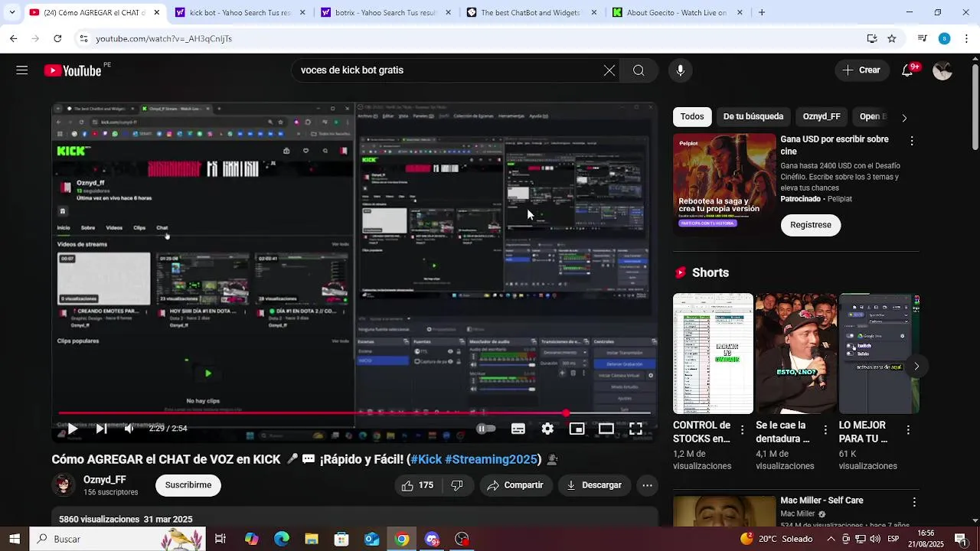Switch to The best ChatBot and Widgets tab
This screenshot has width=980, height=551.
(531, 12)
